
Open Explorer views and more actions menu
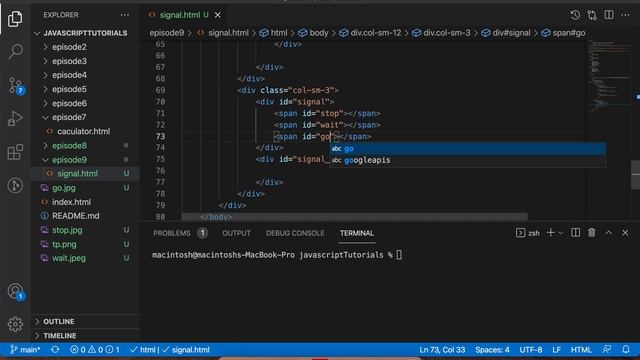click(x=124, y=15)
